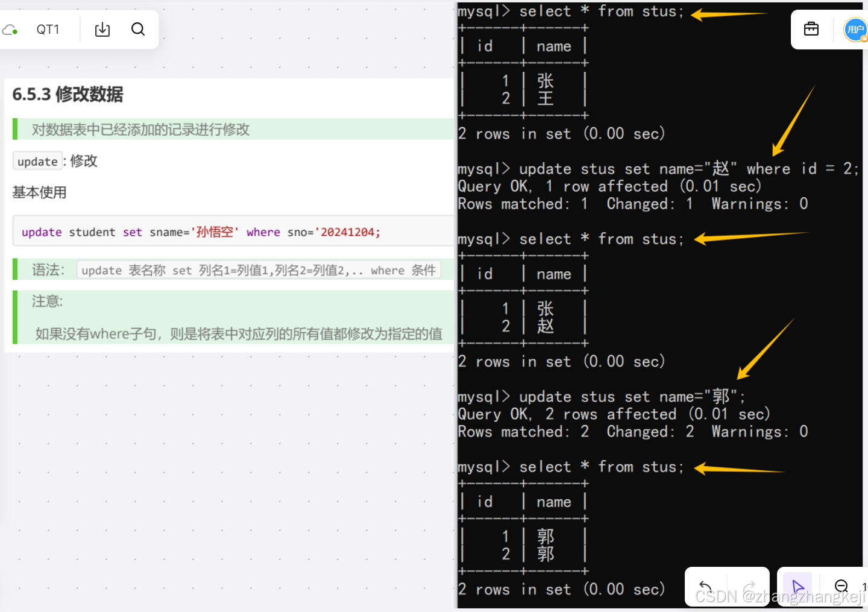Image resolution: width=868 pixels, height=612 pixels.
Task: Select the pointer cursor tool
Action: click(797, 586)
